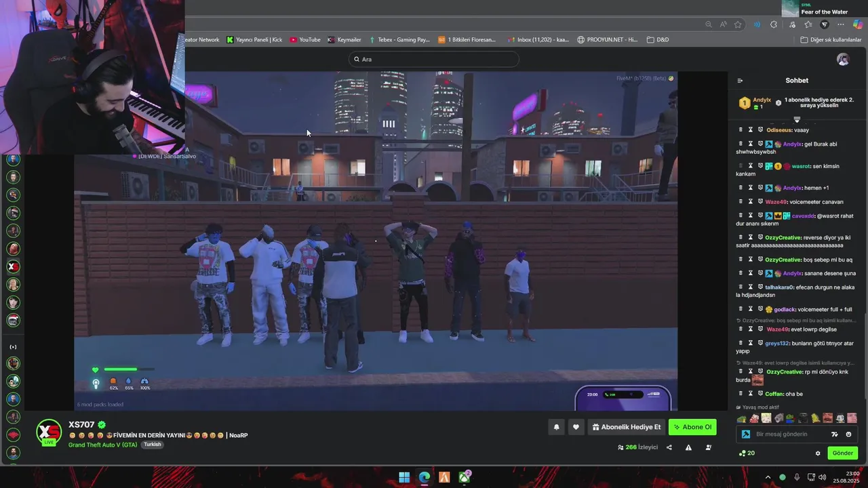Click Andylx gifted subscription leaderboard banner
Image resolution: width=868 pixels, height=488 pixels.
click(x=797, y=103)
